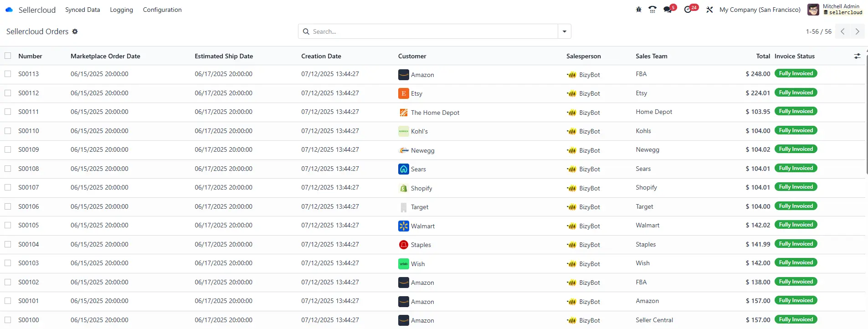868x329 pixels.
Task: Open order S00109 record
Action: 29,149
